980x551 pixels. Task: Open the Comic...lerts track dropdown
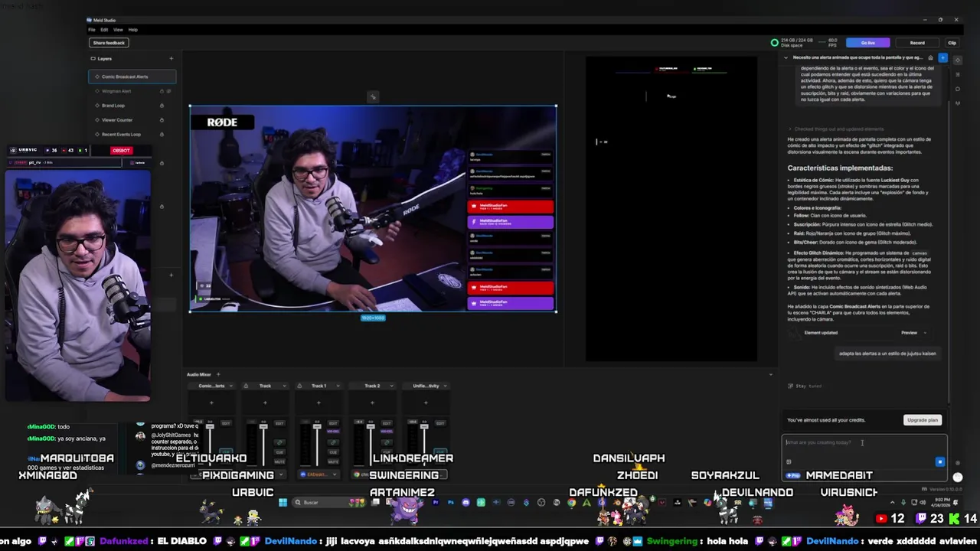[x=231, y=386]
